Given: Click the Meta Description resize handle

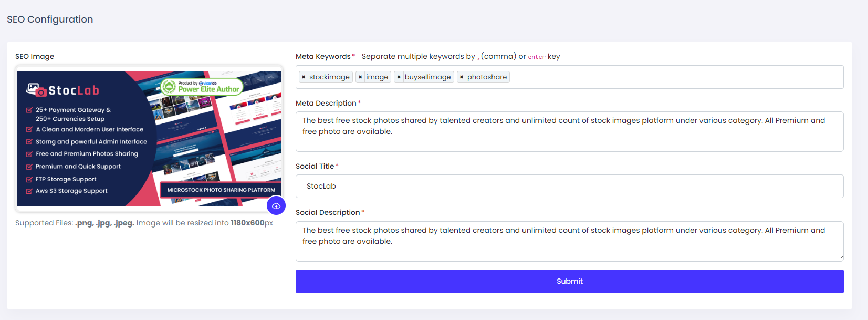Looking at the screenshot, I should pos(840,149).
